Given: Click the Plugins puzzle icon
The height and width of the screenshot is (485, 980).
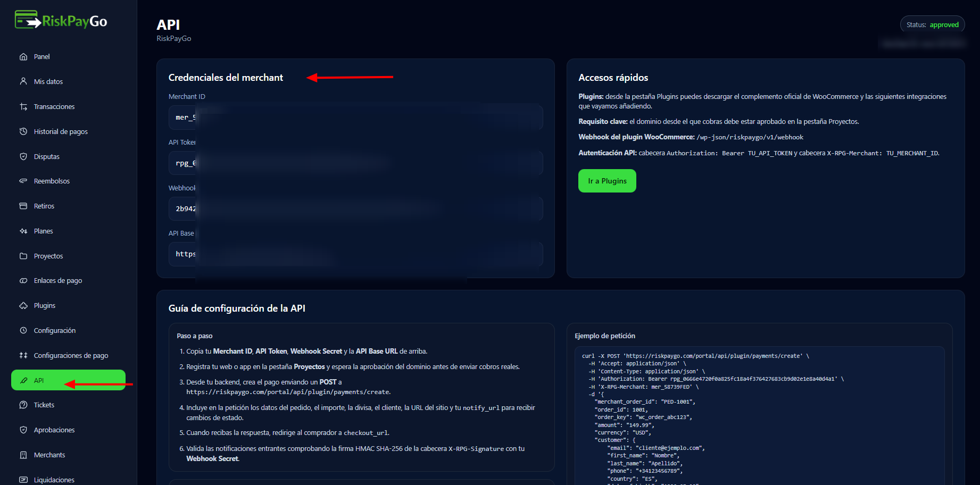Looking at the screenshot, I should [23, 306].
